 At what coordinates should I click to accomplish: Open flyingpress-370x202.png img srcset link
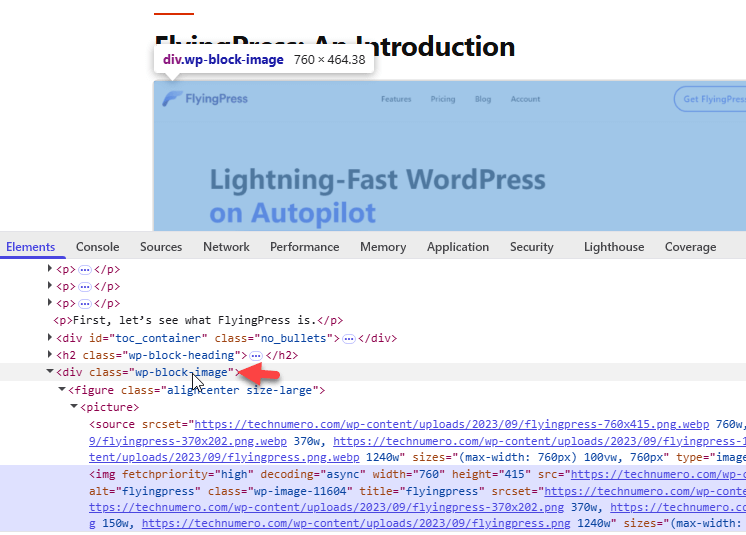[x=326, y=507]
